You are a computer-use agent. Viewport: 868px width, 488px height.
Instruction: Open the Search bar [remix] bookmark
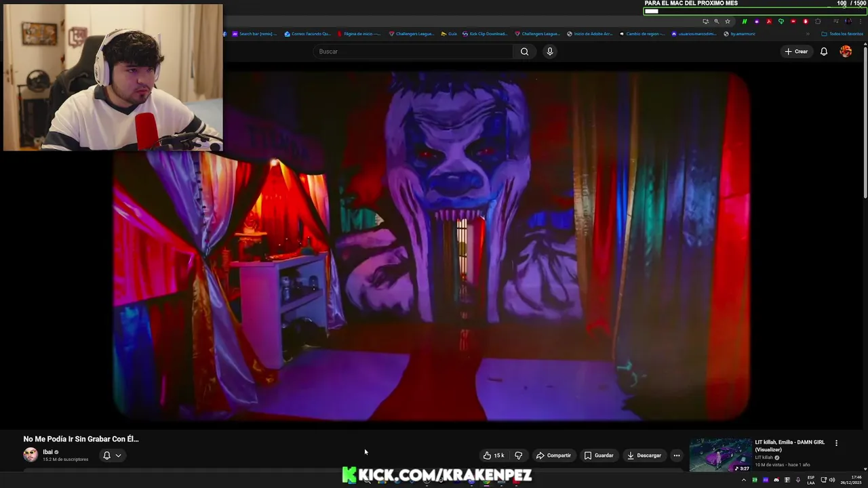(x=254, y=34)
